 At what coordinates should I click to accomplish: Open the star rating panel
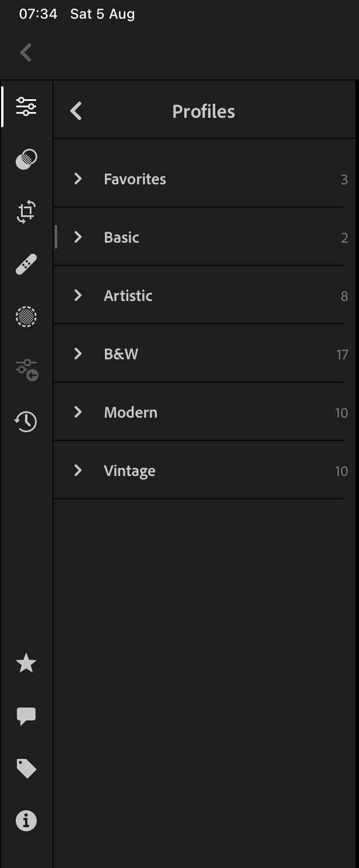point(26,663)
